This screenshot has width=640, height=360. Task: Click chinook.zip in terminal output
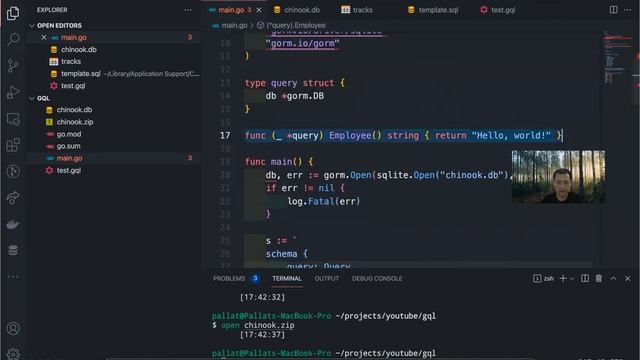[x=269, y=325]
